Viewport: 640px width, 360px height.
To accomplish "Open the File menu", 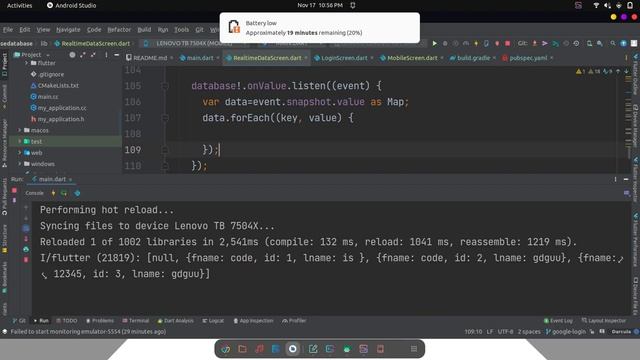I will click(8, 29).
